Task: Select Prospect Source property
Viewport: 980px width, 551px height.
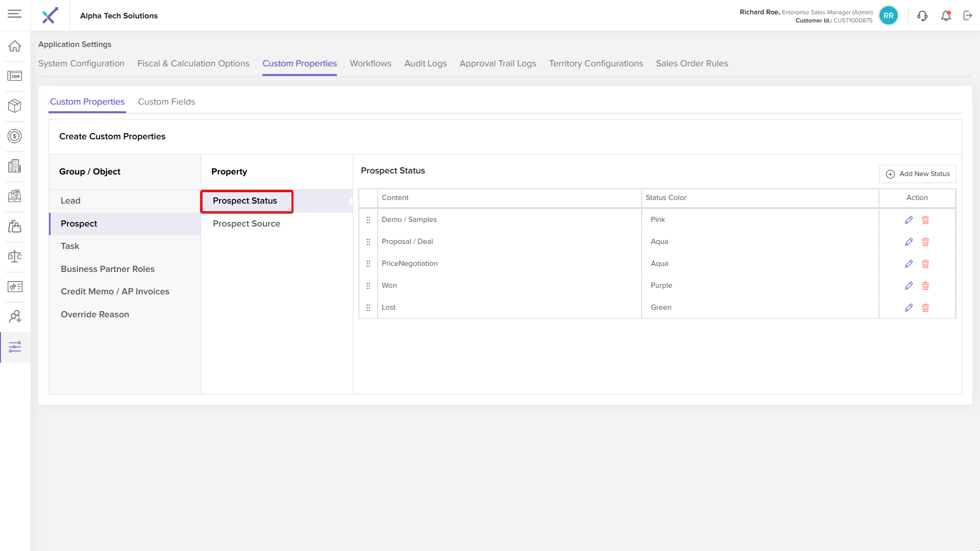Action: [x=247, y=223]
